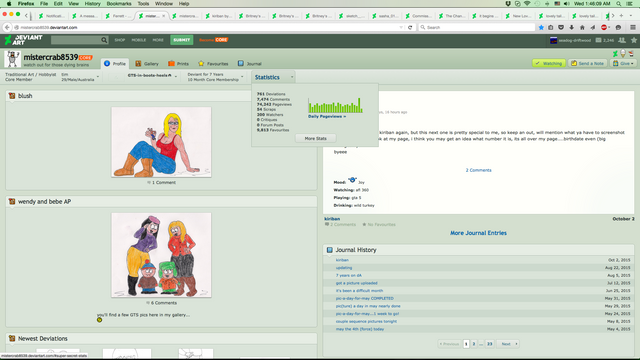Open the Pocket icon in toolbar
The image size is (640, 360).
tap(561, 27)
